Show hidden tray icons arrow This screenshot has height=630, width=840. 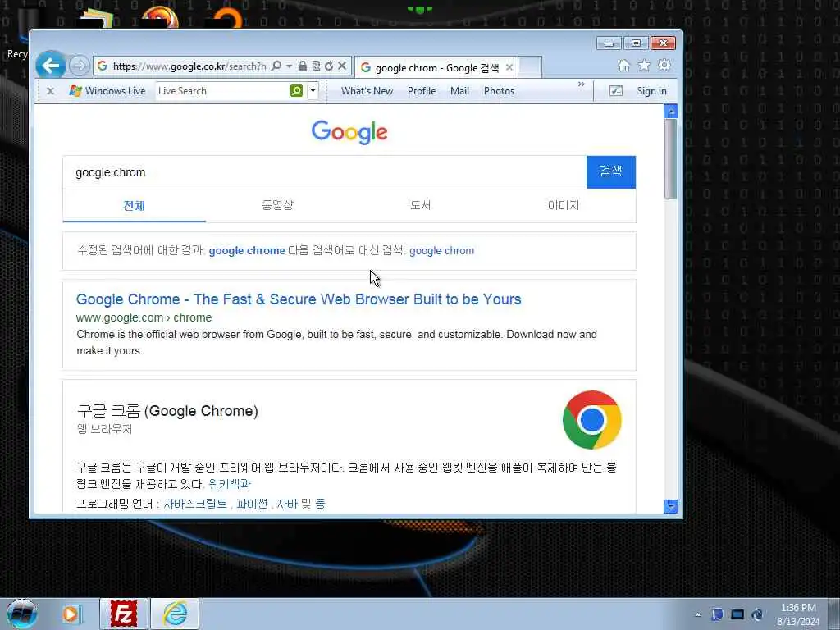click(697, 615)
